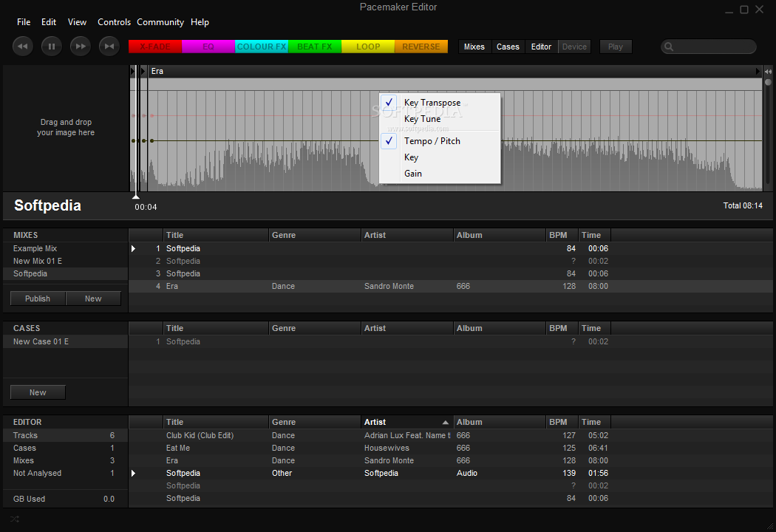Toggle the Mixes panel view

point(474,47)
